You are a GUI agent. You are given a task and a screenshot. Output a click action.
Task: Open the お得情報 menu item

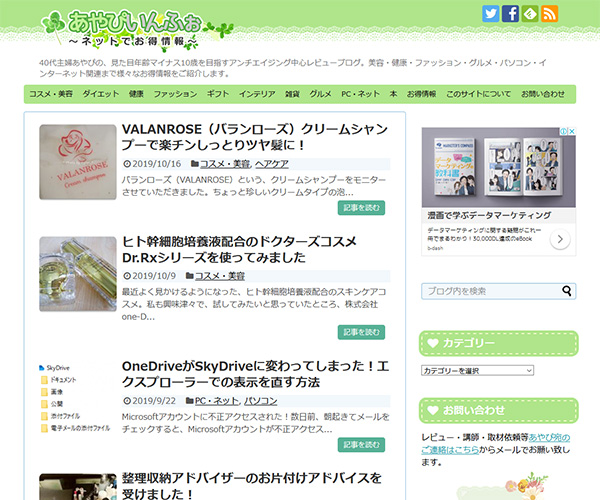pyautogui.click(x=421, y=94)
